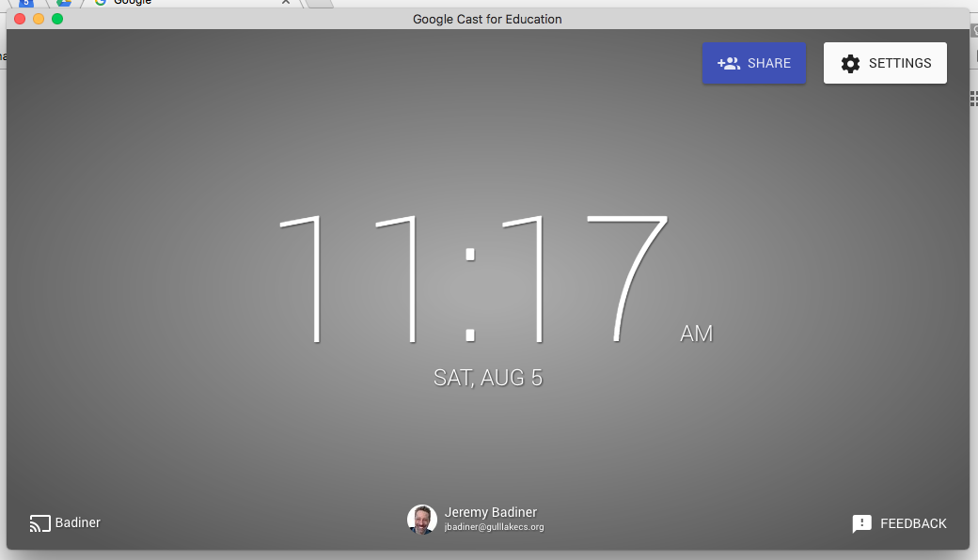Image resolution: width=978 pixels, height=560 pixels.
Task: Click the Badiner receiver name
Action: pos(77,522)
